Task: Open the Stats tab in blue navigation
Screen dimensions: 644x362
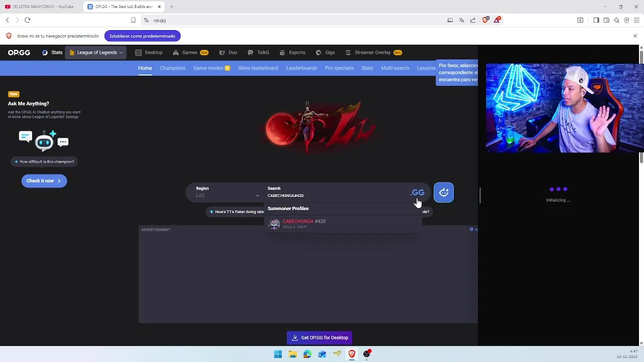Action: click(x=367, y=68)
